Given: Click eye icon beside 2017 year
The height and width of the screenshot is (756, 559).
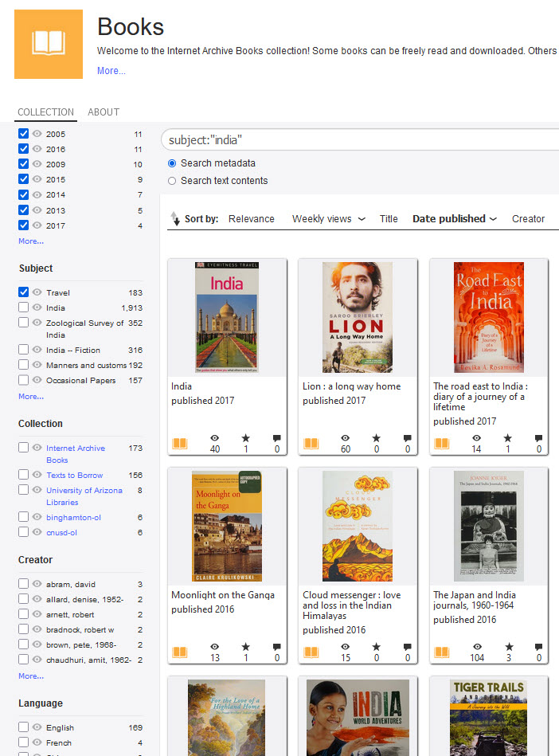Looking at the screenshot, I should 37,225.
